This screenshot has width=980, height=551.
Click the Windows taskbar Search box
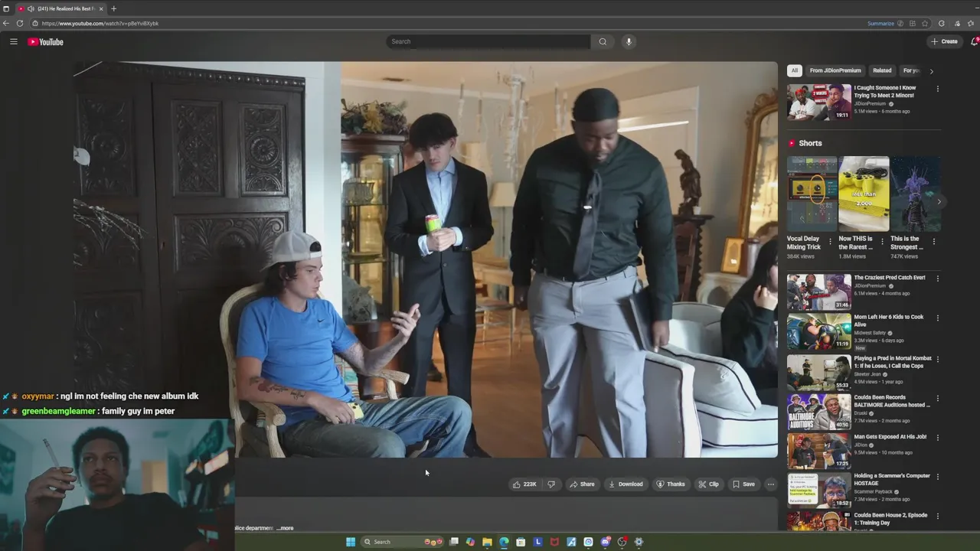click(x=403, y=542)
